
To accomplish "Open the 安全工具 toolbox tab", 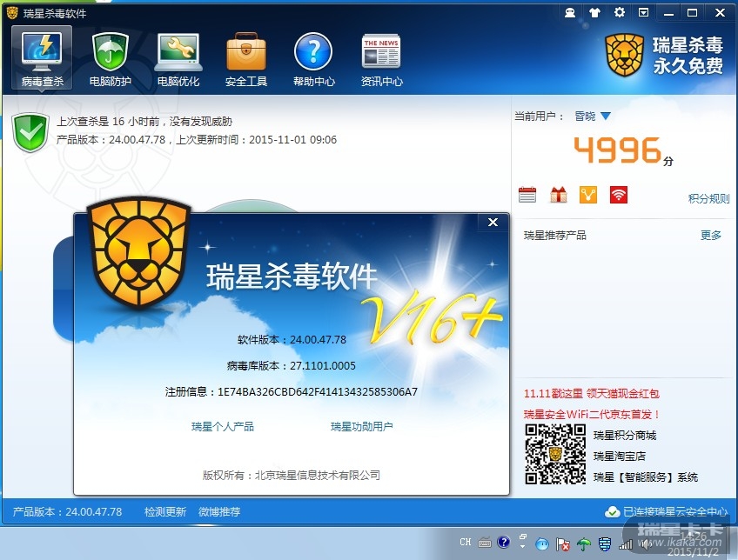I will click(245, 58).
